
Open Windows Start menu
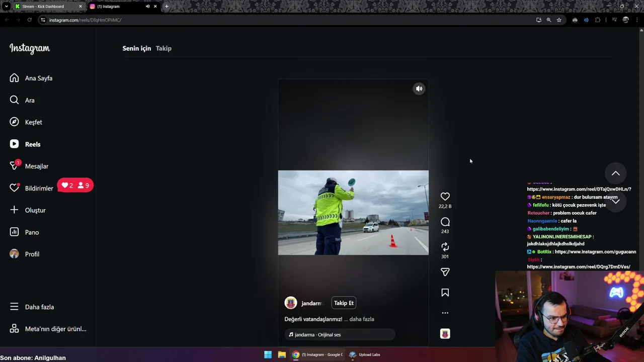pos(268,354)
